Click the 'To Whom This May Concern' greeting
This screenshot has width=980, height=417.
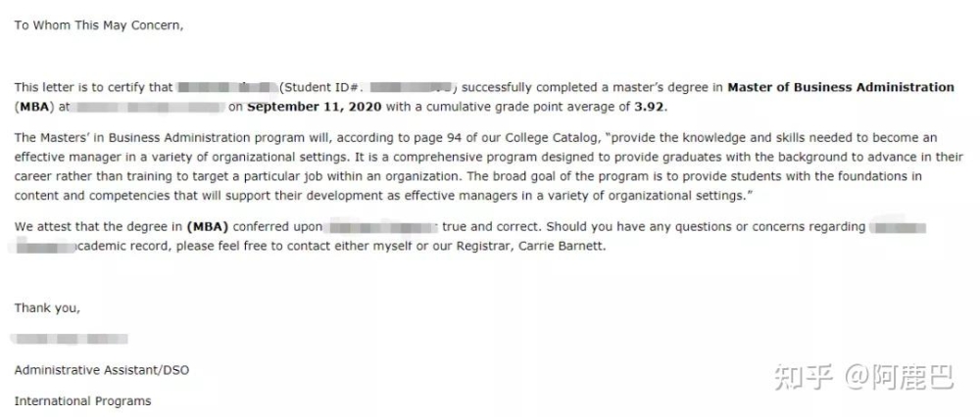pyautogui.click(x=99, y=25)
